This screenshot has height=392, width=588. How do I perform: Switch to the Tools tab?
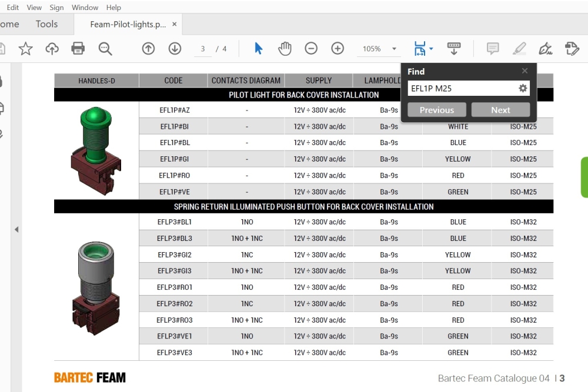point(46,24)
